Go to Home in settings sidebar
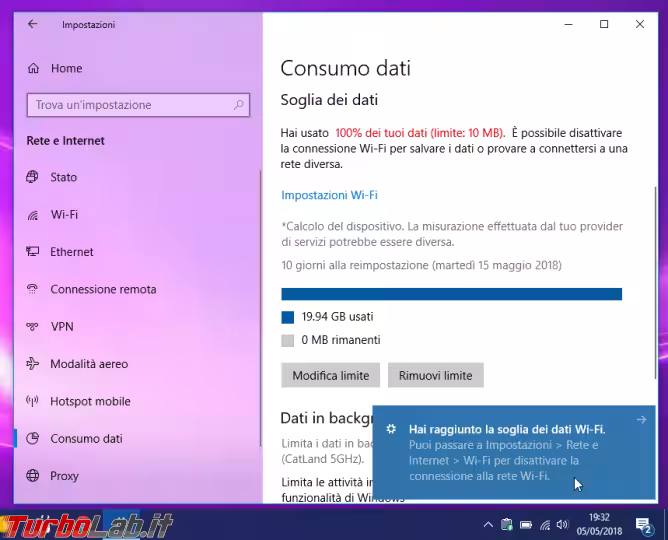 66,68
